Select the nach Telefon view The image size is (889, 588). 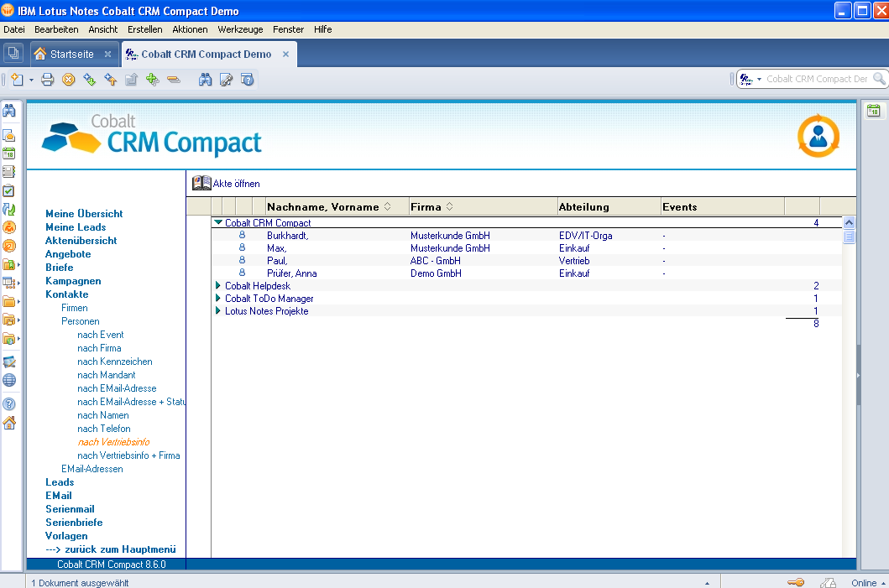104,429
